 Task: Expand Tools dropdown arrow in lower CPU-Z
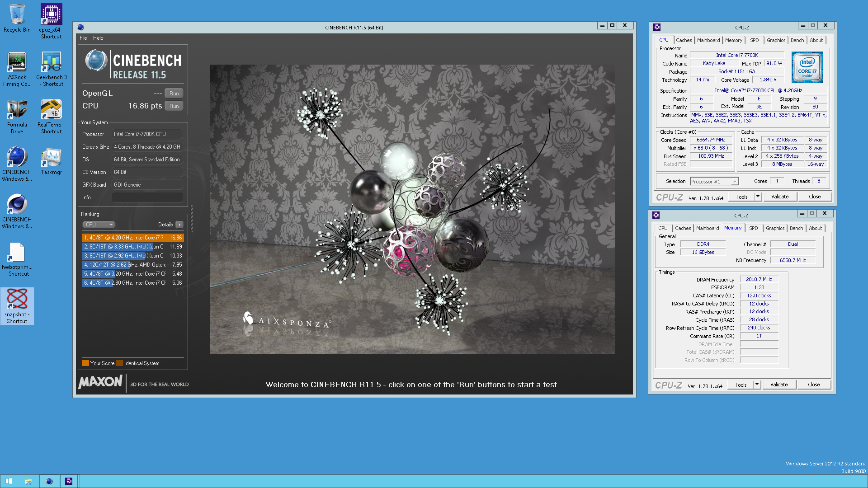[x=757, y=385]
